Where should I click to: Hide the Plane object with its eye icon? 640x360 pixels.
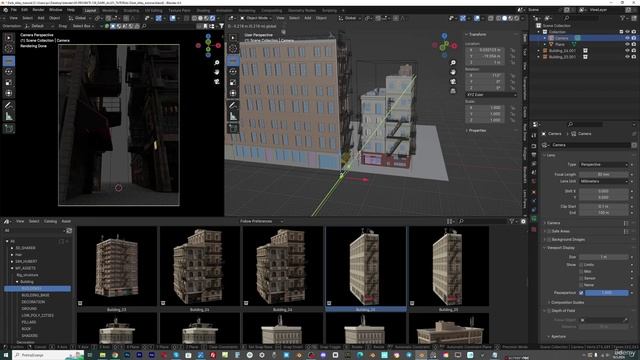pos(627,44)
